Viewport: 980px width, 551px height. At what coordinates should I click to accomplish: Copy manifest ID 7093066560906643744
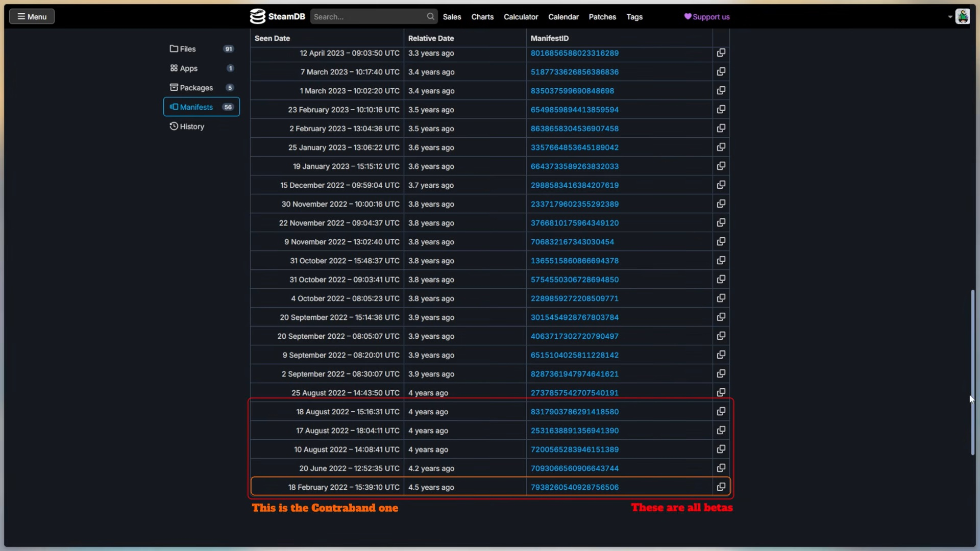click(x=721, y=468)
